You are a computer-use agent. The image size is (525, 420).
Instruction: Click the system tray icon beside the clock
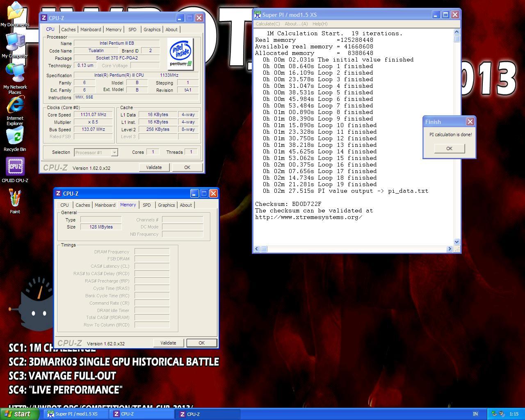click(x=502, y=414)
